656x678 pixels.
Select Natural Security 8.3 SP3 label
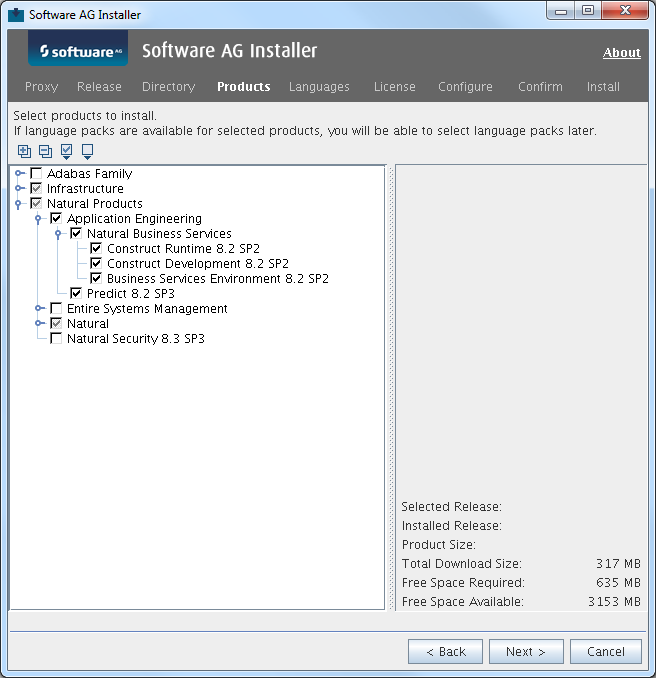[136, 339]
